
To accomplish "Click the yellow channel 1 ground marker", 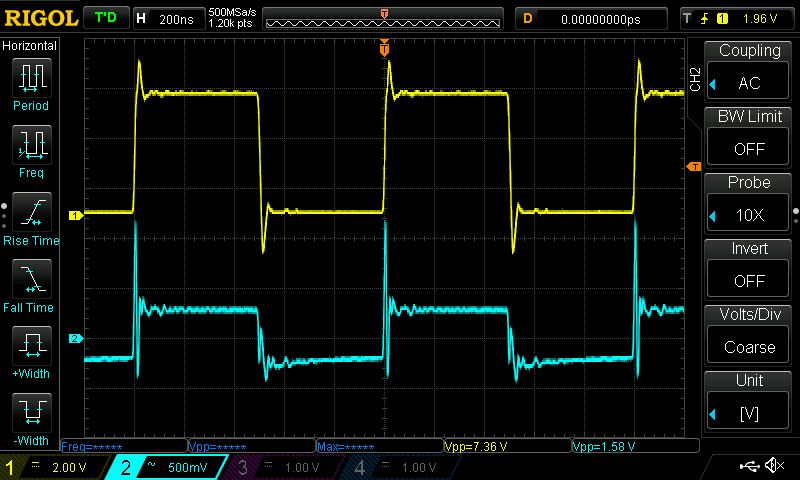I will click(x=76, y=215).
